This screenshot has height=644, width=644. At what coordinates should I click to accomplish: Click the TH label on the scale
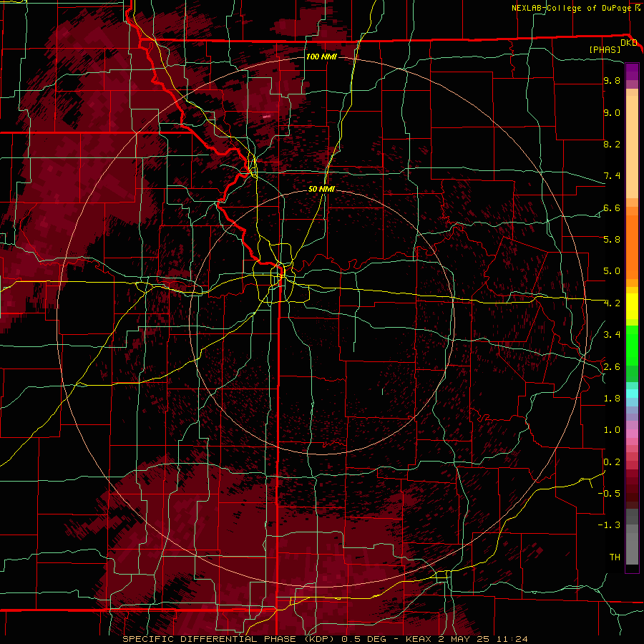[615, 557]
